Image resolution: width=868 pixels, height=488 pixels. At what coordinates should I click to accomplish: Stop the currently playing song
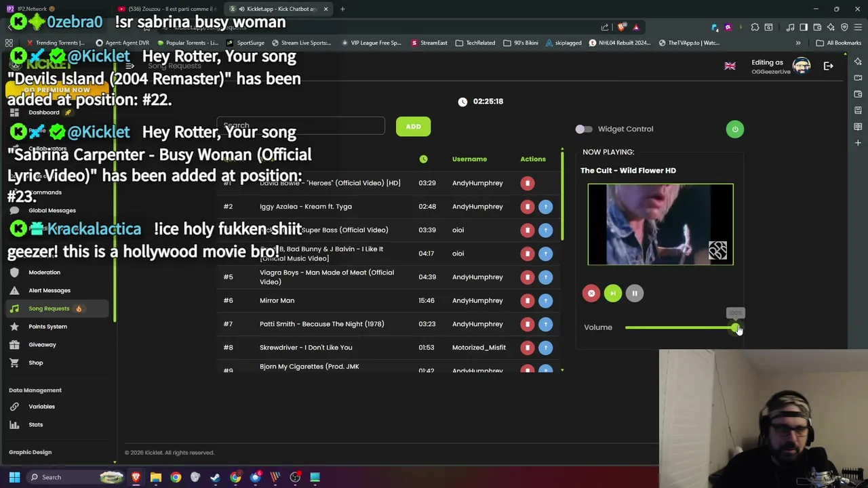pyautogui.click(x=591, y=293)
